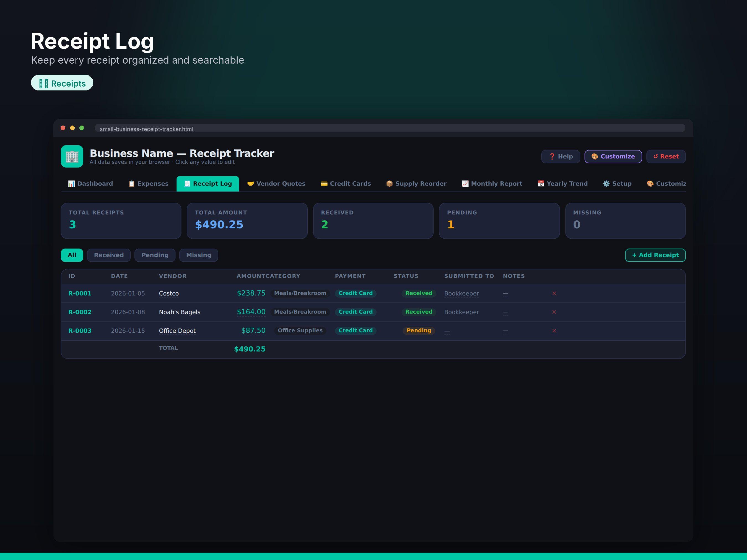Click the building logo icon beside Business Name

point(72,156)
